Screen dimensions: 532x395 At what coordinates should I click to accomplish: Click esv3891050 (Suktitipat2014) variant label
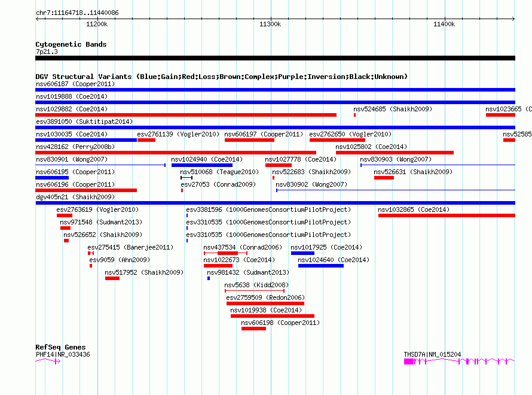[x=84, y=121]
